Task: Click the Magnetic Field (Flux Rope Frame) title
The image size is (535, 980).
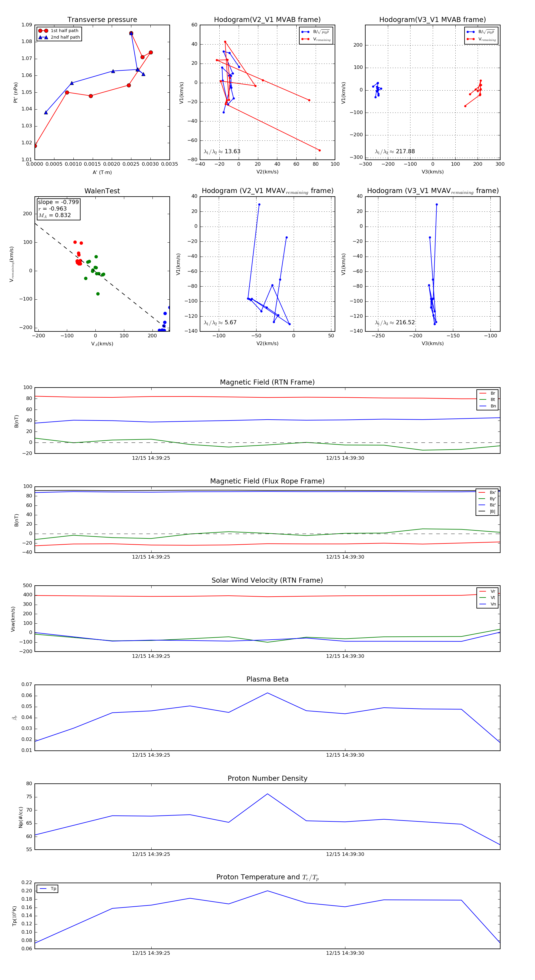Action: click(267, 481)
